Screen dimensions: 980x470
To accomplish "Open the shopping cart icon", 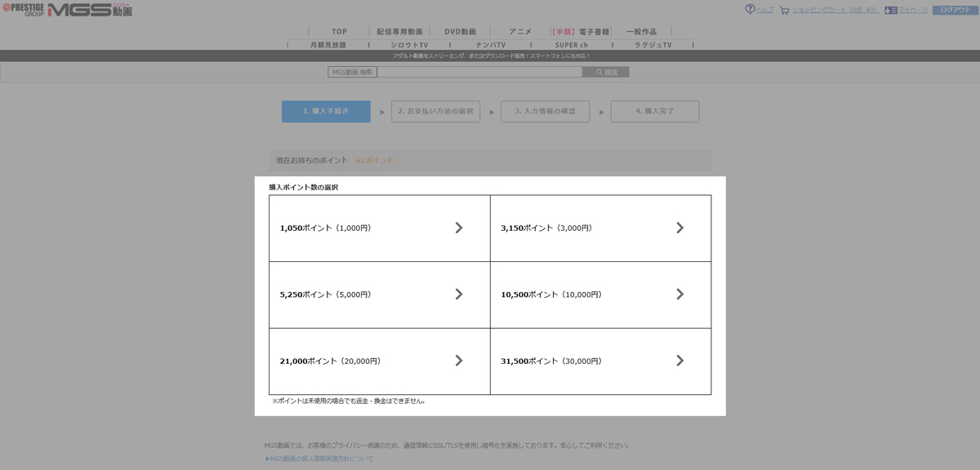I will pos(784,11).
